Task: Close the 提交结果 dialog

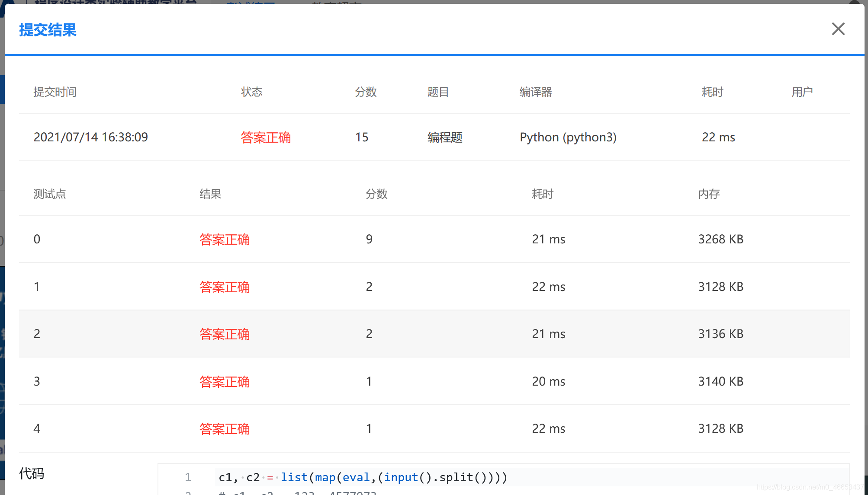Action: click(x=838, y=29)
